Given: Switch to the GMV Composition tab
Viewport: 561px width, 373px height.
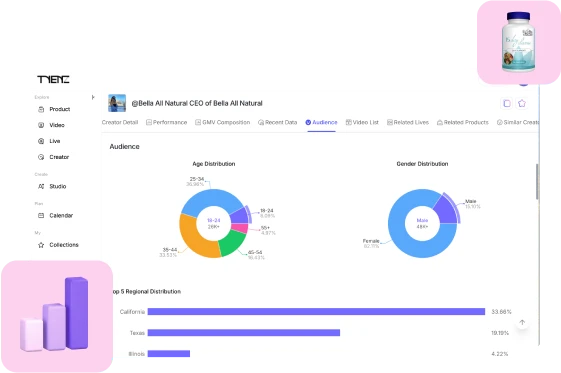Looking at the screenshot, I should (x=223, y=122).
